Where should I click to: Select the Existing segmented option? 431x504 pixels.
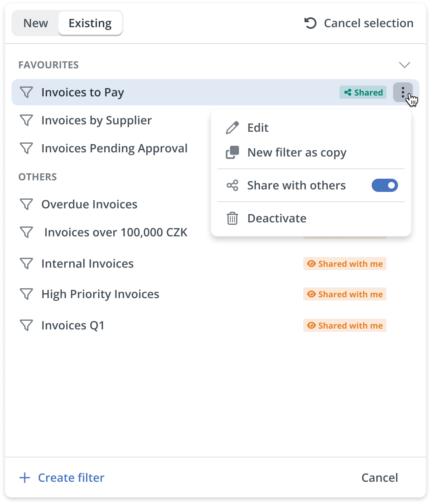[90, 23]
